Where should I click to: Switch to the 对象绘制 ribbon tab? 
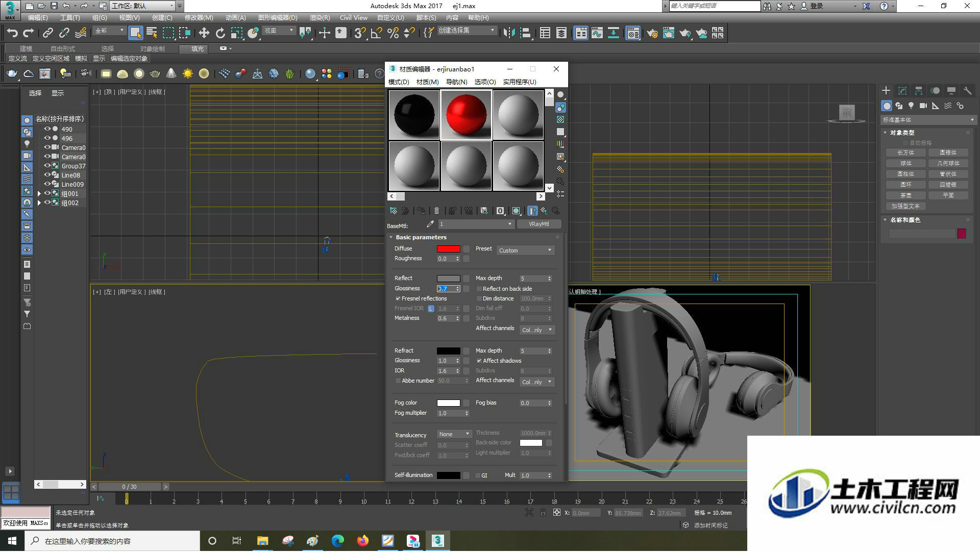tap(153, 48)
